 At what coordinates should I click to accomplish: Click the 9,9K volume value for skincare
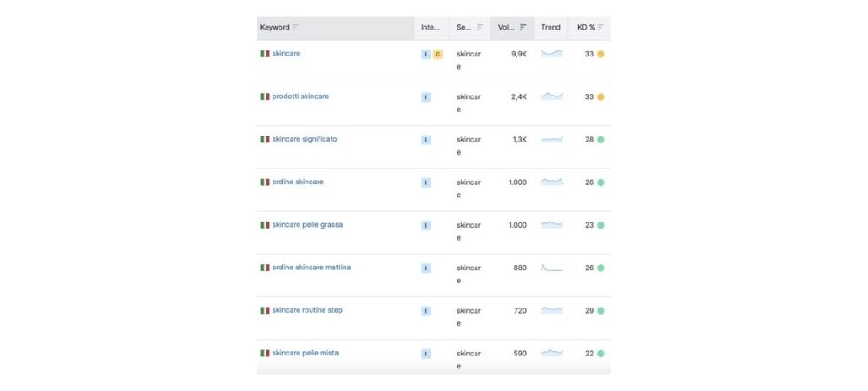tap(518, 54)
